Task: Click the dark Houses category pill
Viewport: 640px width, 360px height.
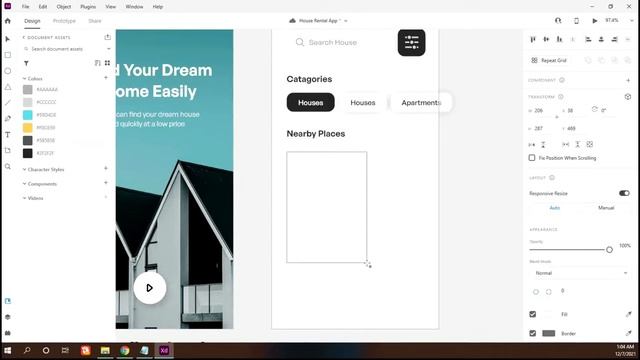Action: coord(311,102)
